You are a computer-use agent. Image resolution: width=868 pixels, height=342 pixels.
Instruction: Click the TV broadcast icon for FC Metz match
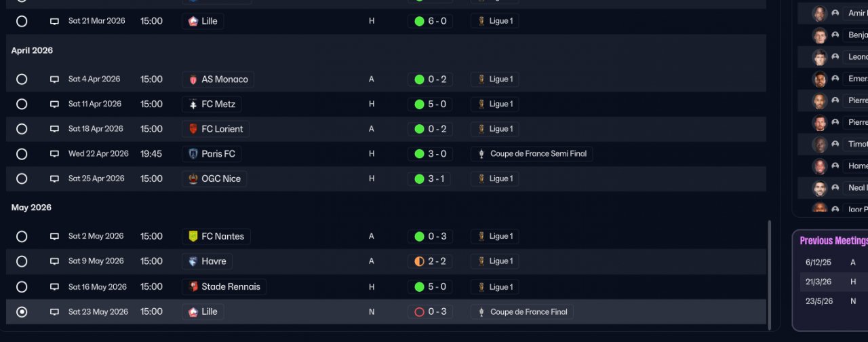(54, 104)
